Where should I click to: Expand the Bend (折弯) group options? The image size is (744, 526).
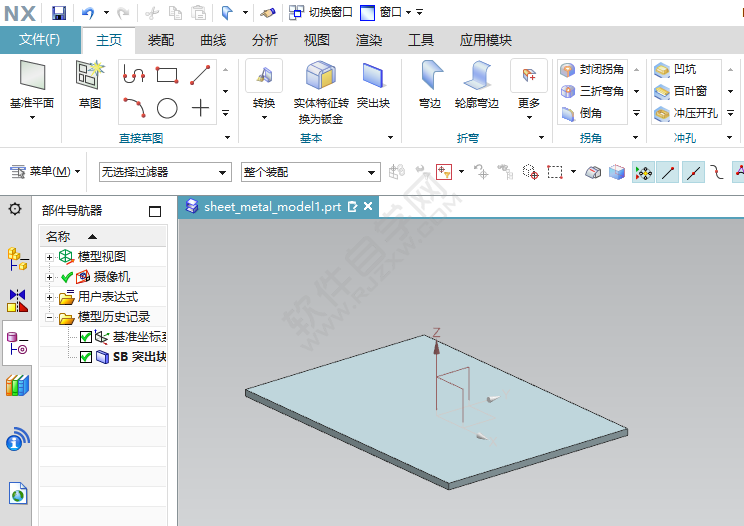tap(541, 138)
